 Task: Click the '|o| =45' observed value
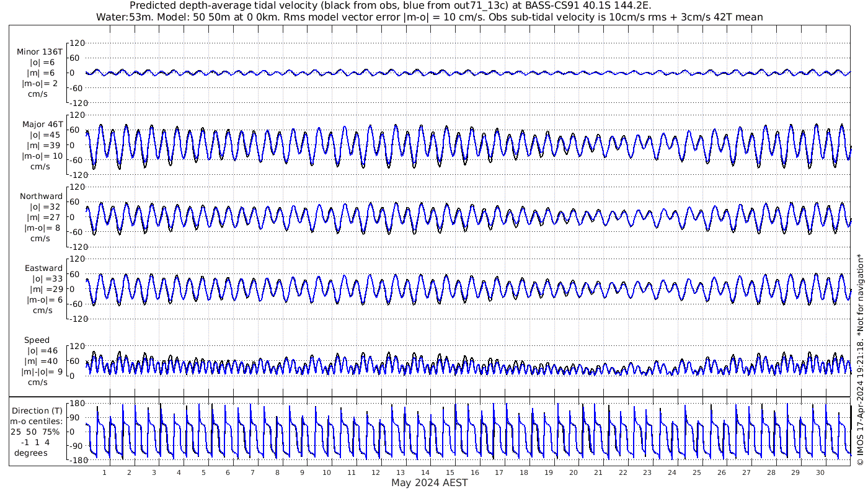point(45,135)
